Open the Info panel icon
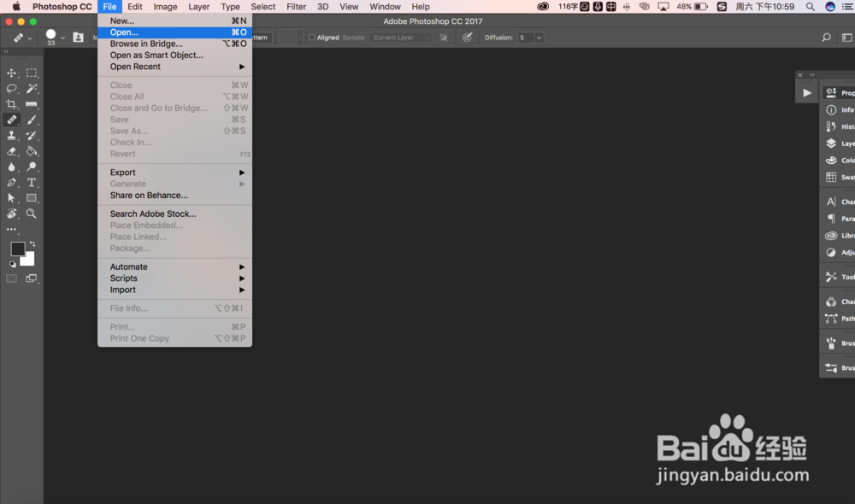The width and height of the screenshot is (855, 504). coord(831,109)
